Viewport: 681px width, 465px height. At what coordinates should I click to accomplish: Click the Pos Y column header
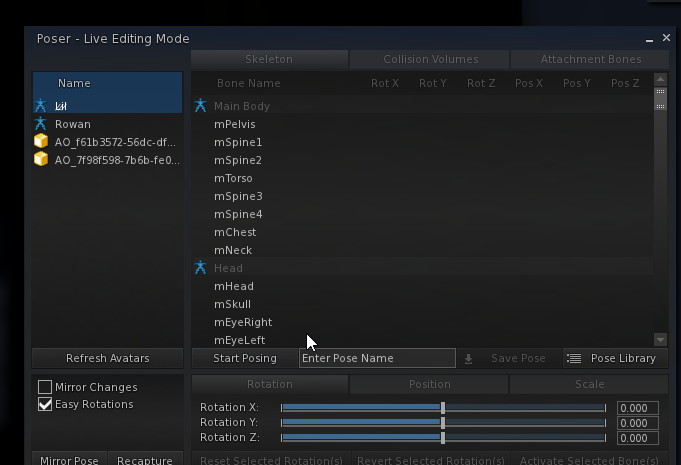[577, 83]
